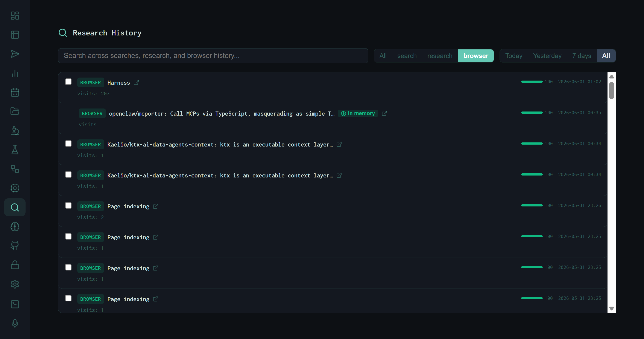Open the microscope icon in sidebar
Image resolution: width=644 pixels, height=339 pixels.
point(15,131)
